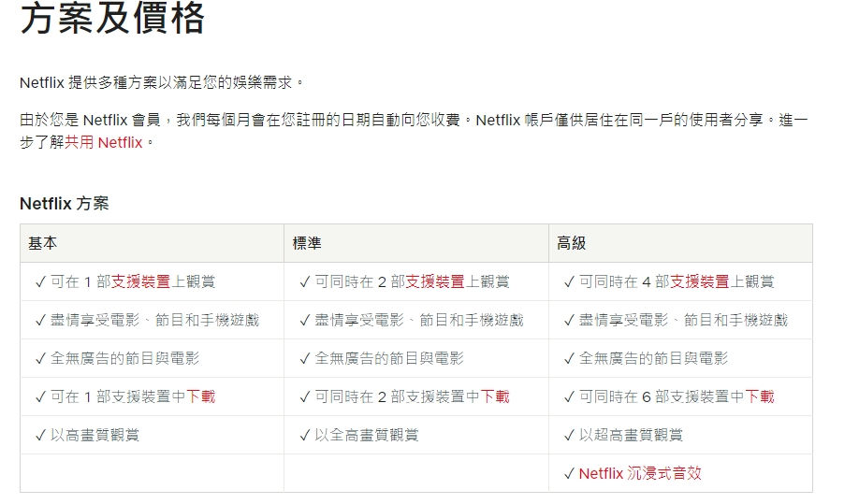859x504 pixels.
Task: Click 全無廣告的節目與電影 in 標準 column
Action: pos(389,358)
